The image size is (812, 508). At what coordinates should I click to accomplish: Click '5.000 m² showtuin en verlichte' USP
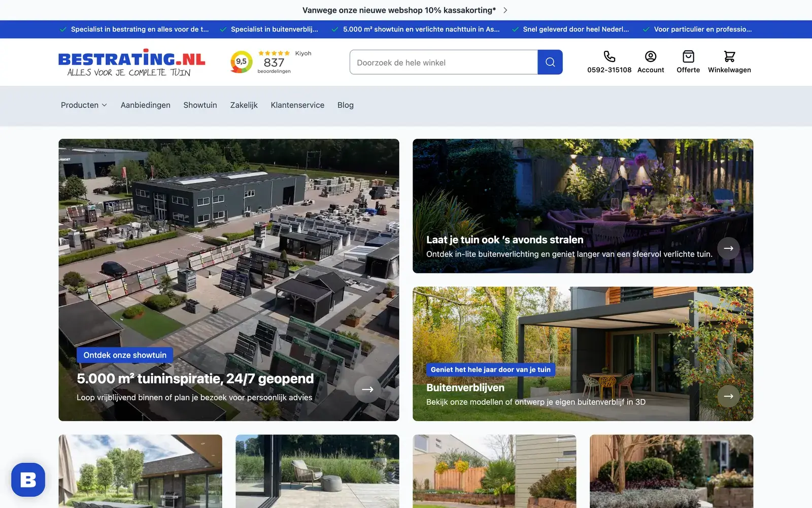pos(421,29)
